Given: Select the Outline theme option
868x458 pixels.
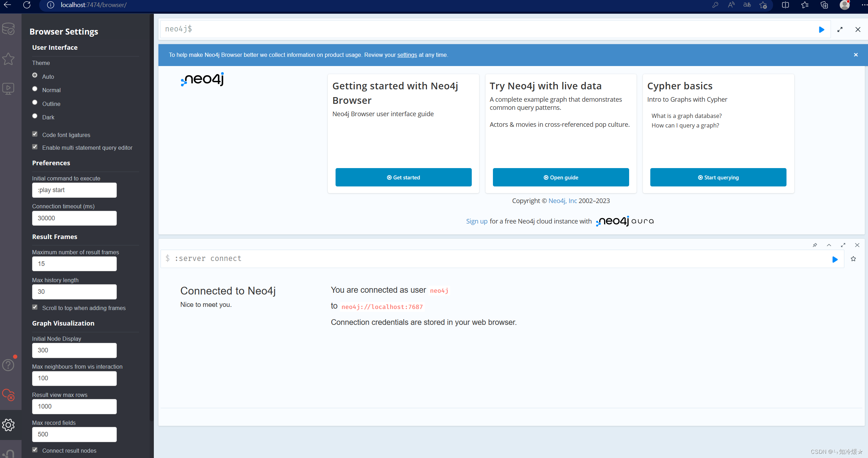Looking at the screenshot, I should coord(35,103).
